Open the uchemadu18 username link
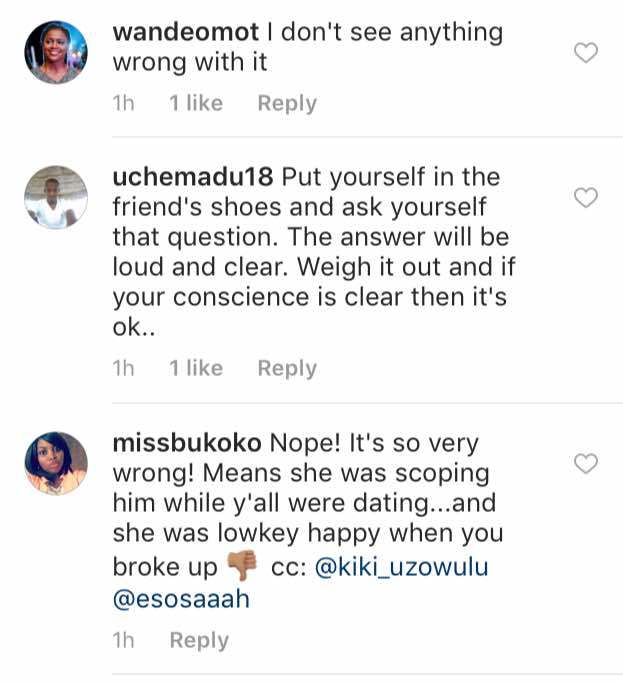Viewport: 623px width, 682px height. pyautogui.click(x=192, y=177)
